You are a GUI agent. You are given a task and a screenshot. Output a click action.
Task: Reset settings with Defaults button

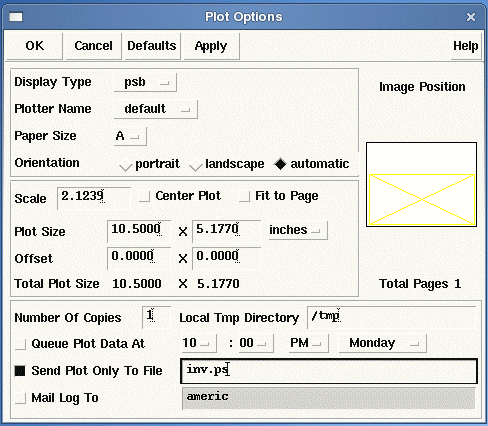point(152,46)
